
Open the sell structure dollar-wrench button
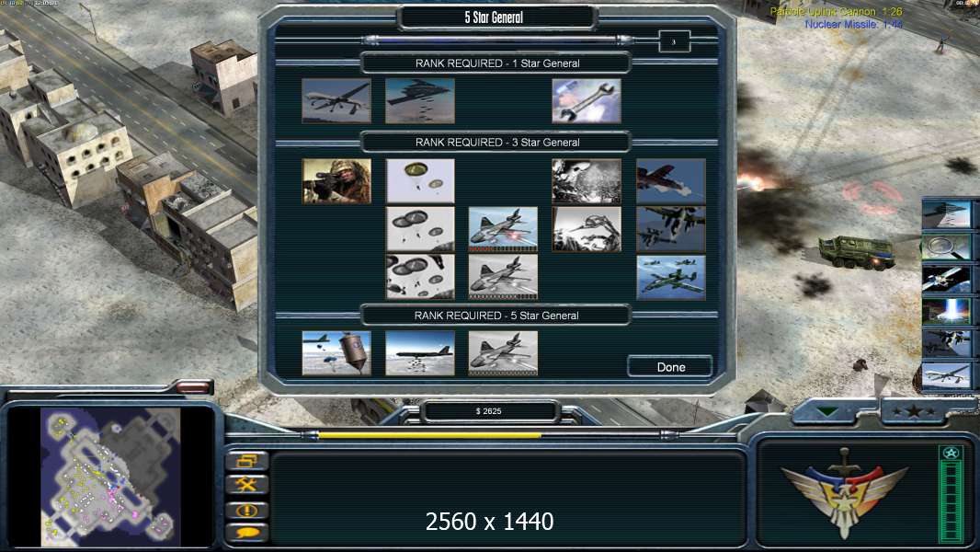pos(247,485)
